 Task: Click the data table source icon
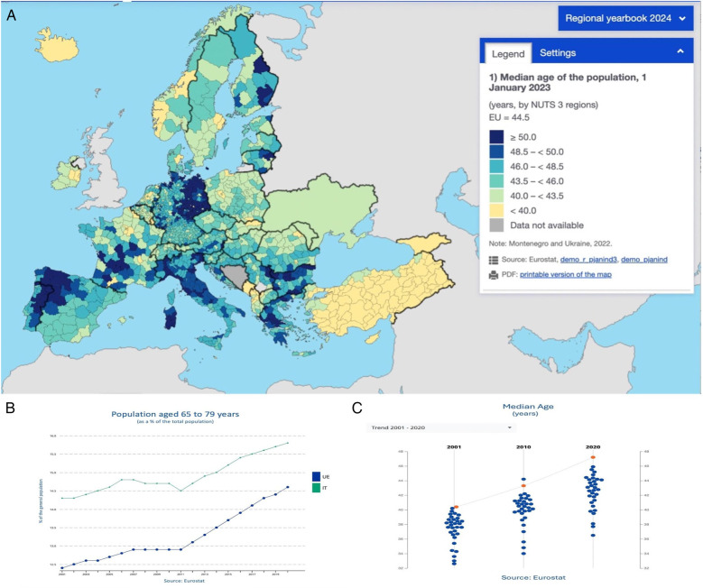pyautogui.click(x=494, y=260)
